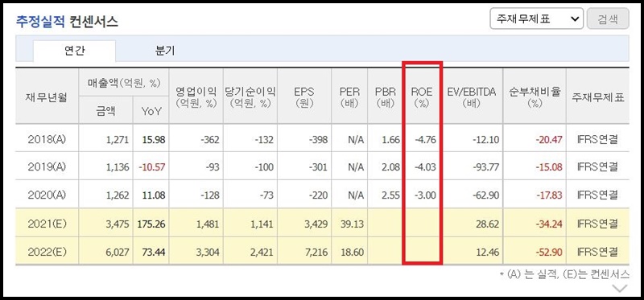This screenshot has height=300, width=644.
Task: Click the 2022 YoY value 73.44
Action: pos(154,252)
